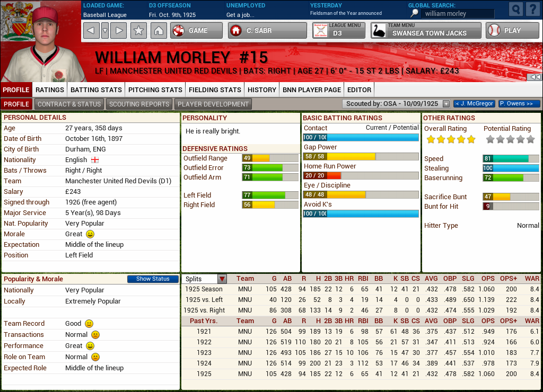Click the Show Status button
This screenshot has height=392, width=543.
[x=153, y=279]
